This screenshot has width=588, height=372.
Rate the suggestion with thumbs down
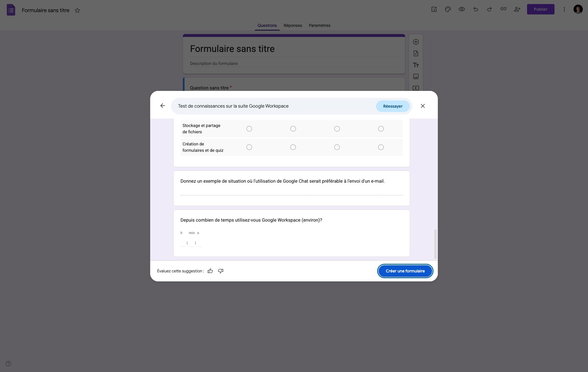[x=221, y=271]
